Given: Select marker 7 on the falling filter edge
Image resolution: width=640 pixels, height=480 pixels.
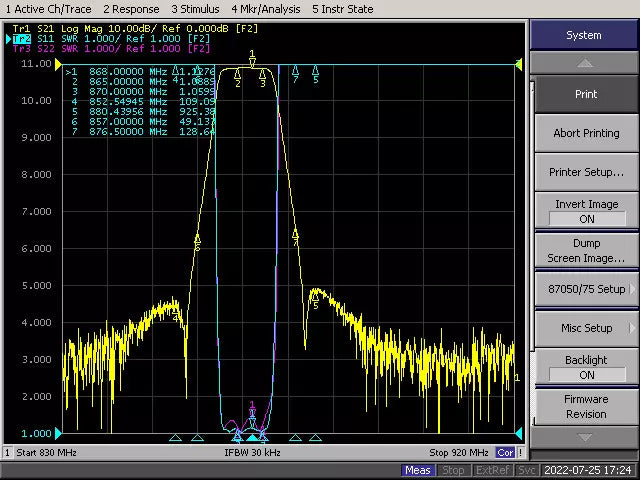Looking at the screenshot, I should tap(295, 237).
